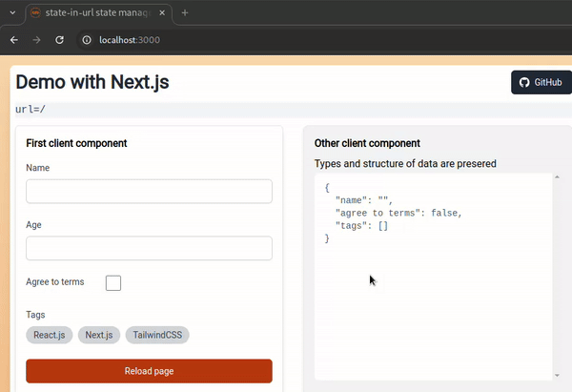Select the Next.js tag

[99, 335]
